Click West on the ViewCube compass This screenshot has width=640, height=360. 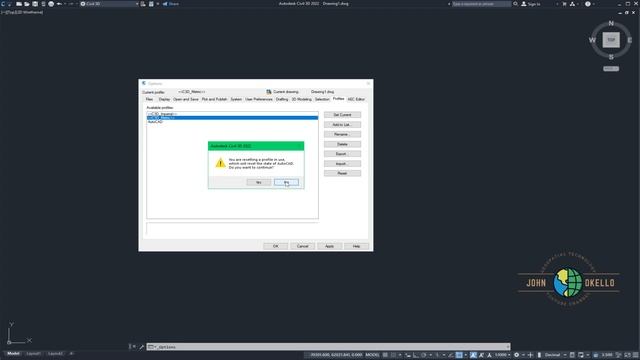click(592, 40)
